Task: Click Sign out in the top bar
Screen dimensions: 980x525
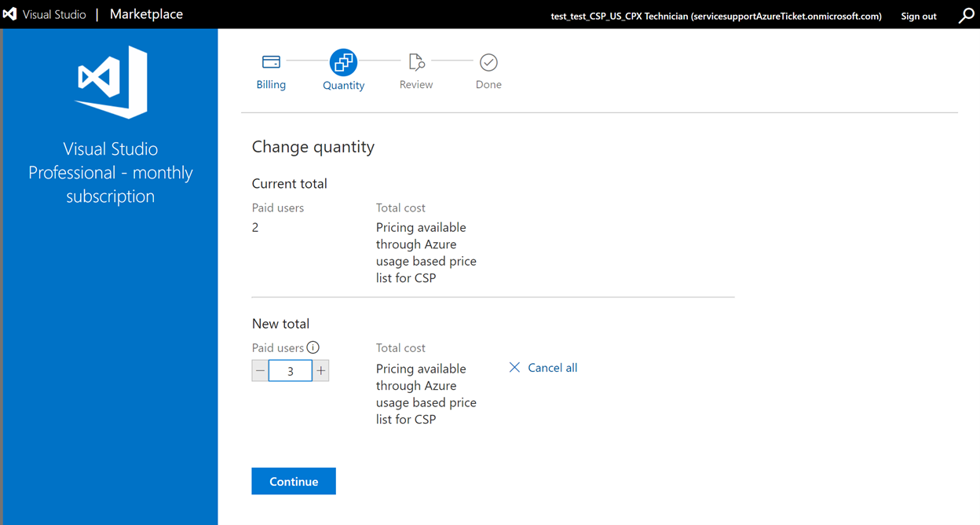Action: coord(918,15)
